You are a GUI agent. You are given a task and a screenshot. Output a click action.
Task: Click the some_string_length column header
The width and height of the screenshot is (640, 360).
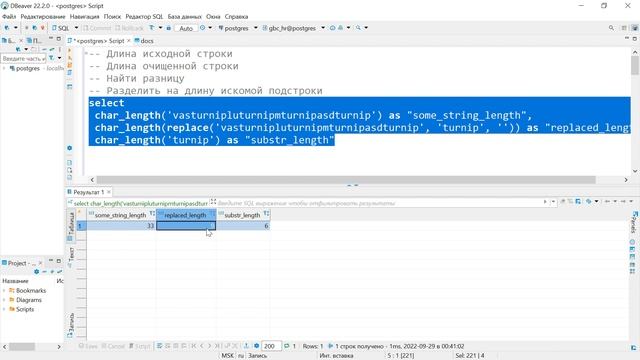click(x=120, y=215)
